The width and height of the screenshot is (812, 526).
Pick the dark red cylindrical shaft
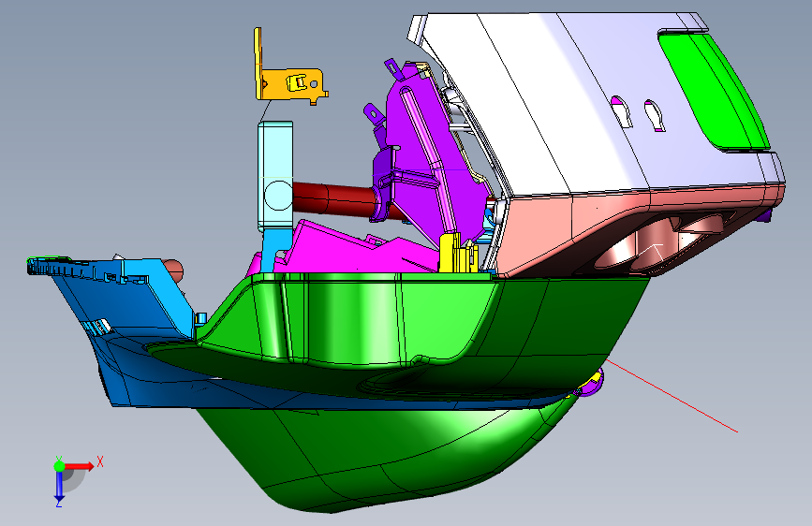click(334, 198)
